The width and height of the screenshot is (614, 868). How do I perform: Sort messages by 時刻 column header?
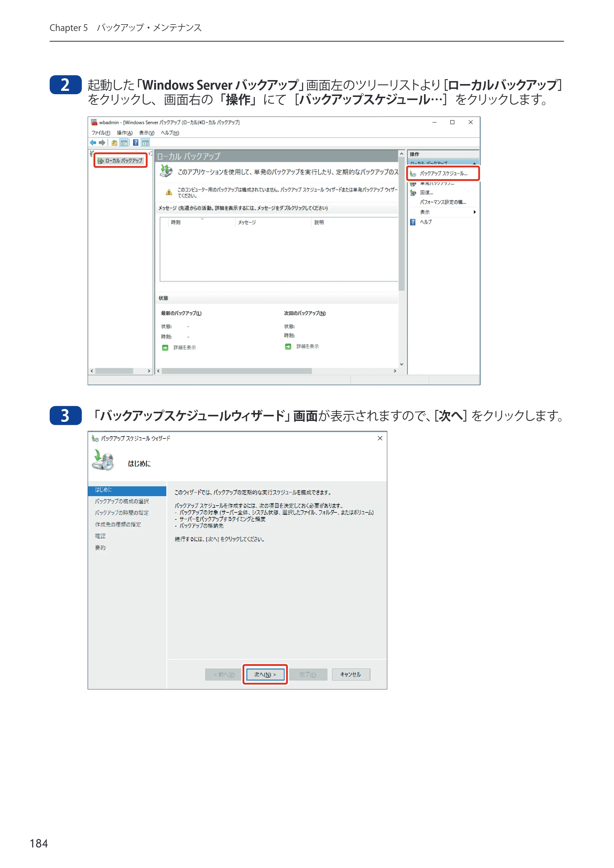[202, 222]
